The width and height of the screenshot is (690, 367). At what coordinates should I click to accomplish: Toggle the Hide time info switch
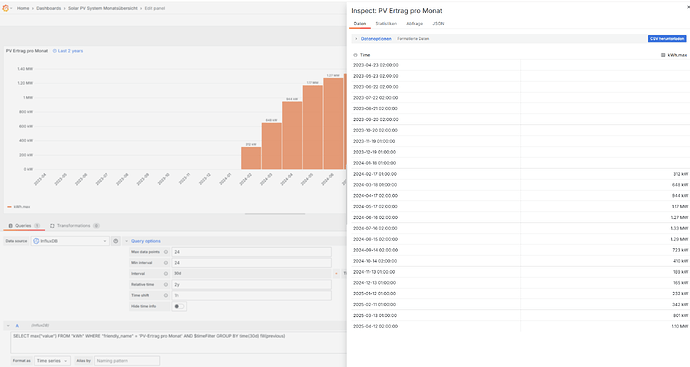[x=179, y=306]
